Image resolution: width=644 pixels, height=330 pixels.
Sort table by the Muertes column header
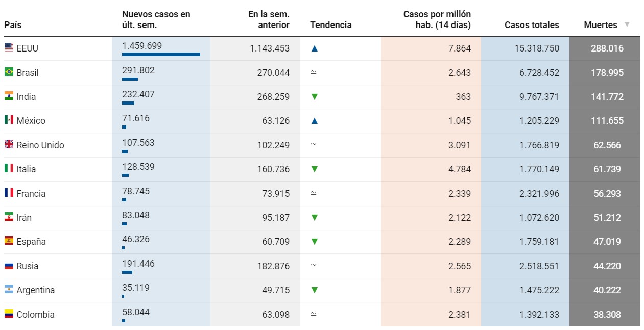pyautogui.click(x=600, y=24)
